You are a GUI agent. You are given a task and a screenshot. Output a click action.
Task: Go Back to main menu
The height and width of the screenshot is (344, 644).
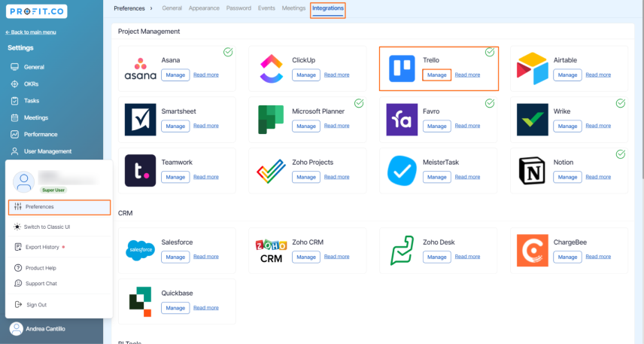[31, 32]
